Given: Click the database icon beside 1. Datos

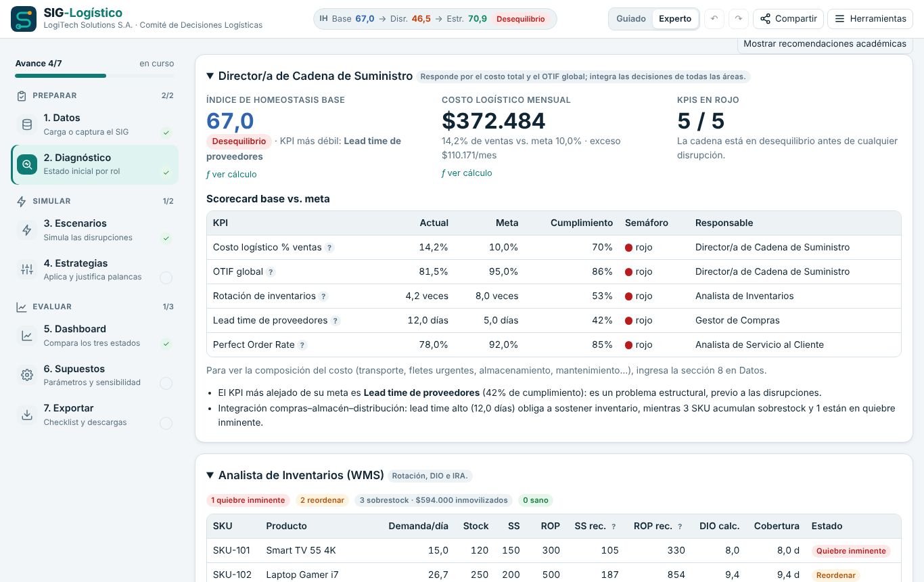Looking at the screenshot, I should click(27, 125).
